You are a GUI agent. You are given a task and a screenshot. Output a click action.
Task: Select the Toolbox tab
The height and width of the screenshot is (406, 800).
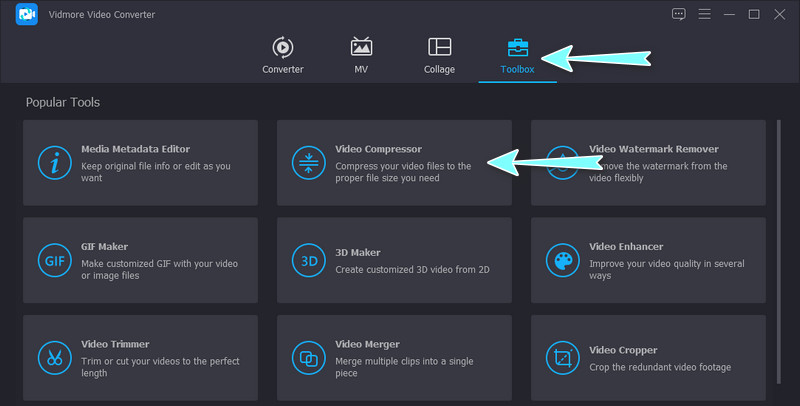[x=517, y=55]
